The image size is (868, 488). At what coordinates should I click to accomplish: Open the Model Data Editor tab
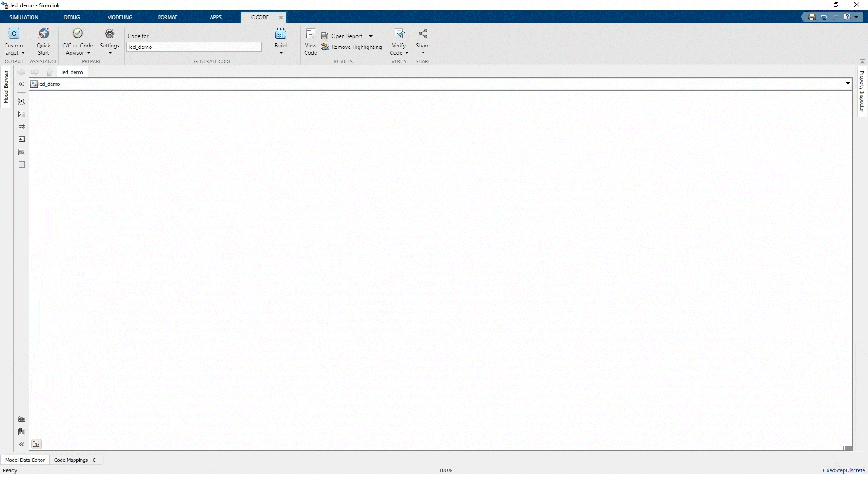(25, 460)
